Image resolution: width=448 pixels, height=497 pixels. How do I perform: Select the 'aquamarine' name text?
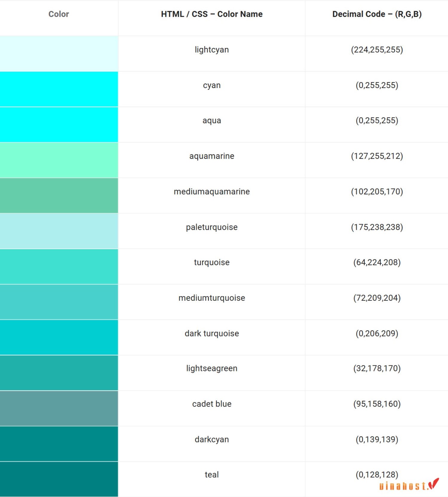pos(212,156)
